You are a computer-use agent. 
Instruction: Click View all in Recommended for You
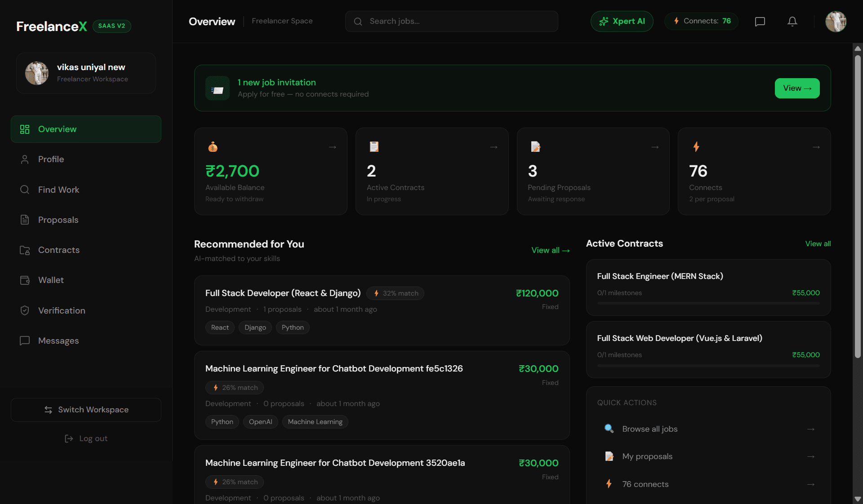(x=551, y=250)
